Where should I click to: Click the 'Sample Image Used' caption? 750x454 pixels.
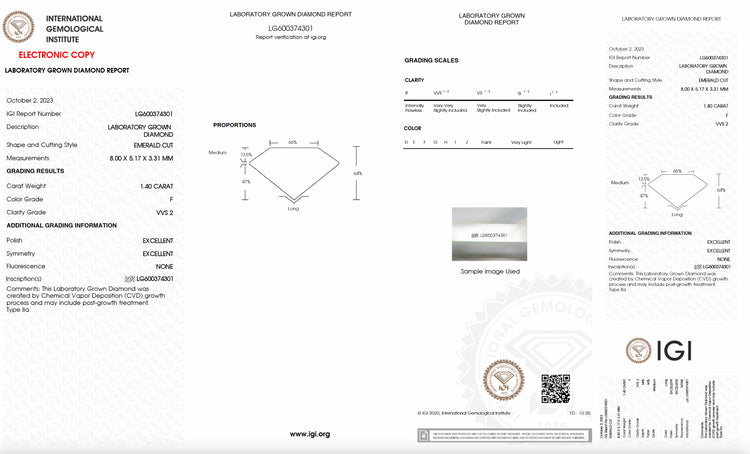click(x=490, y=271)
